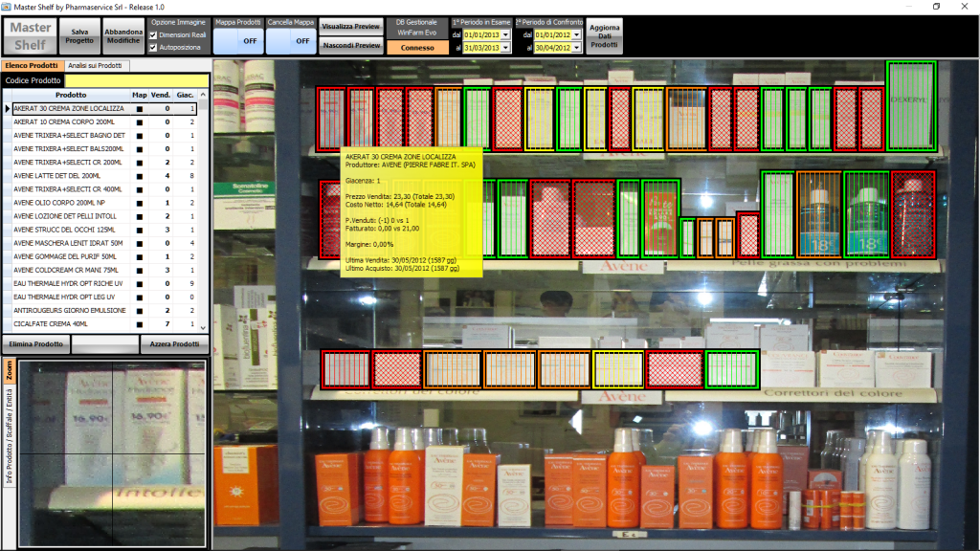Click Map marker in AVENE LATTE DET DEL row
Viewport: 980px width, 551px height.
coord(140,176)
